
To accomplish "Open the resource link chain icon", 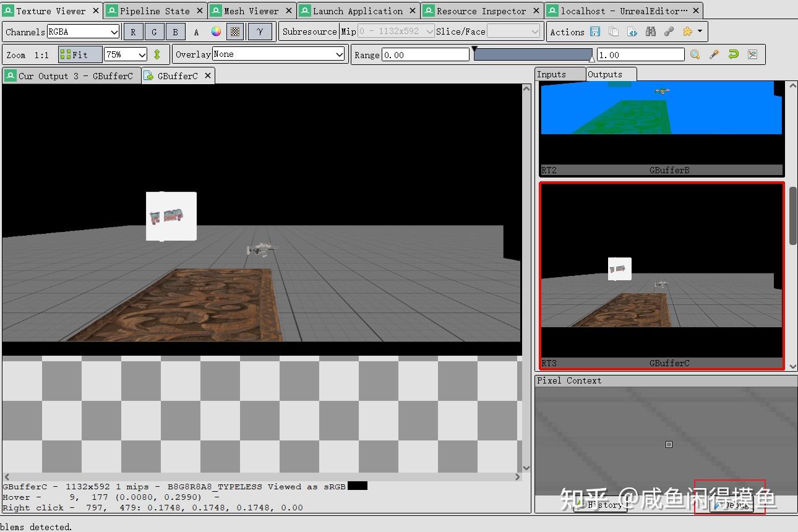I will coord(669,32).
